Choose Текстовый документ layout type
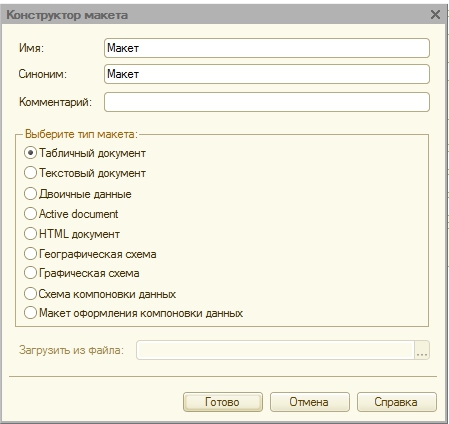449x424 pixels. [30, 173]
